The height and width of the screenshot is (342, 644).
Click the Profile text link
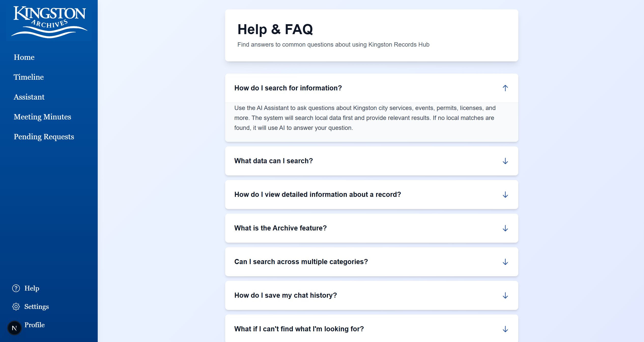[x=35, y=325]
